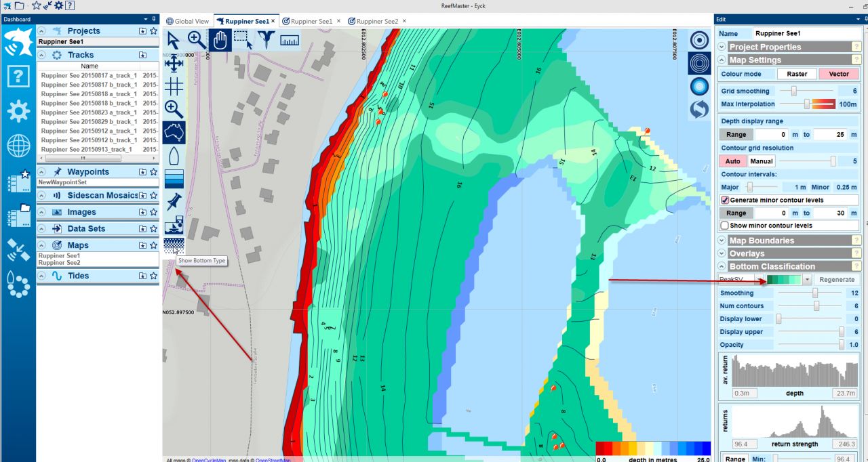Expand the Map Boundaries section
This screenshot has height=462, width=868.
(x=722, y=240)
